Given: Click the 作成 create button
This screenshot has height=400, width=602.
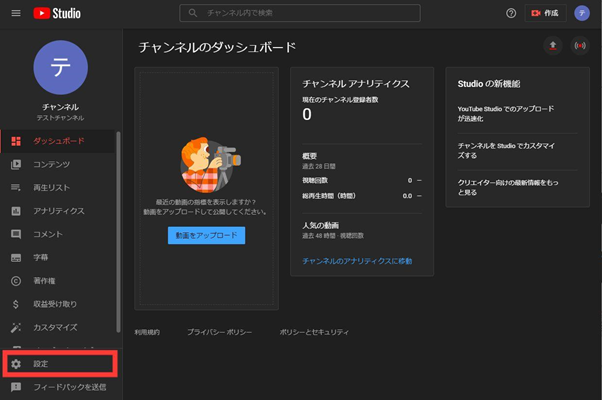Looking at the screenshot, I should click(545, 13).
